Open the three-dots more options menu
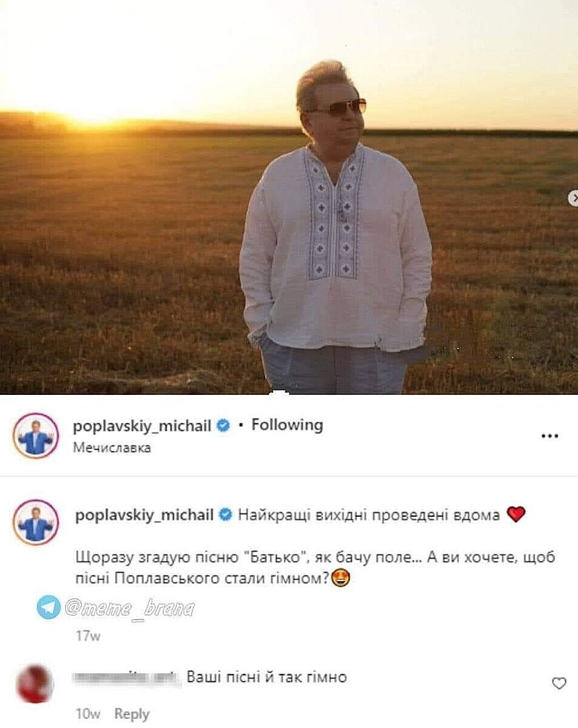 tap(549, 436)
